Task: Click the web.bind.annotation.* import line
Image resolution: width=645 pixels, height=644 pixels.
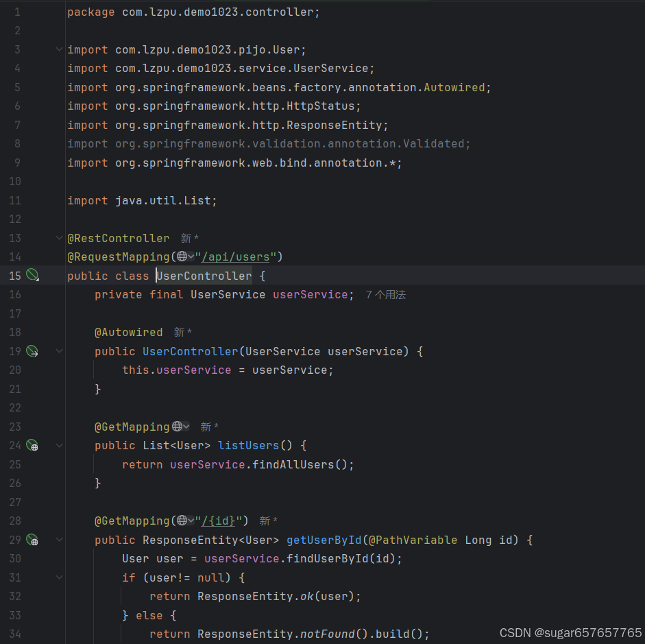Action: click(234, 163)
